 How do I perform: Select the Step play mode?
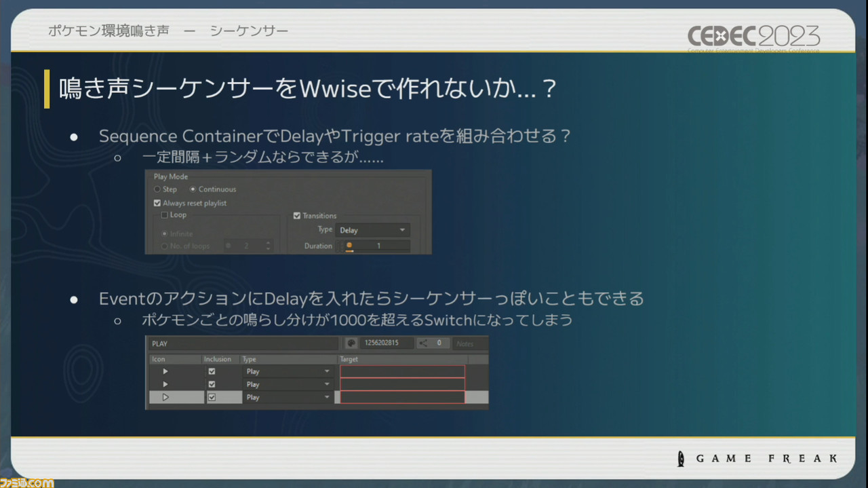pos(157,189)
